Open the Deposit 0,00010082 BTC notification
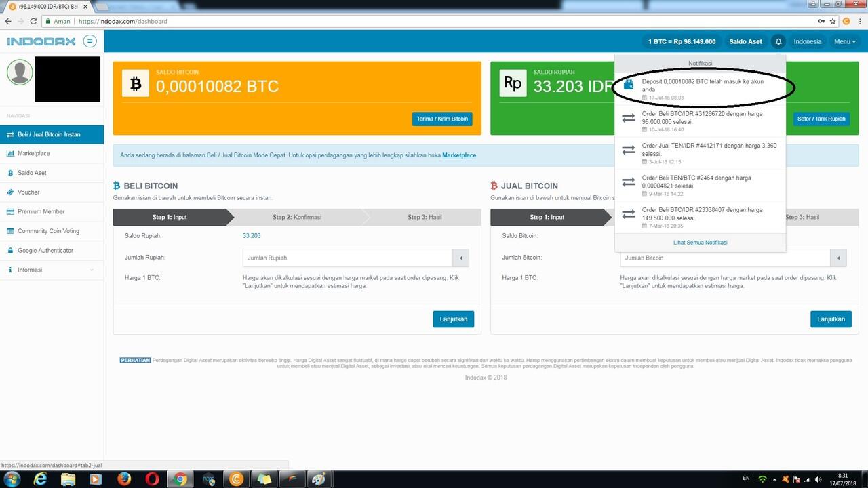Viewport: 868px width, 488px height. [701, 89]
